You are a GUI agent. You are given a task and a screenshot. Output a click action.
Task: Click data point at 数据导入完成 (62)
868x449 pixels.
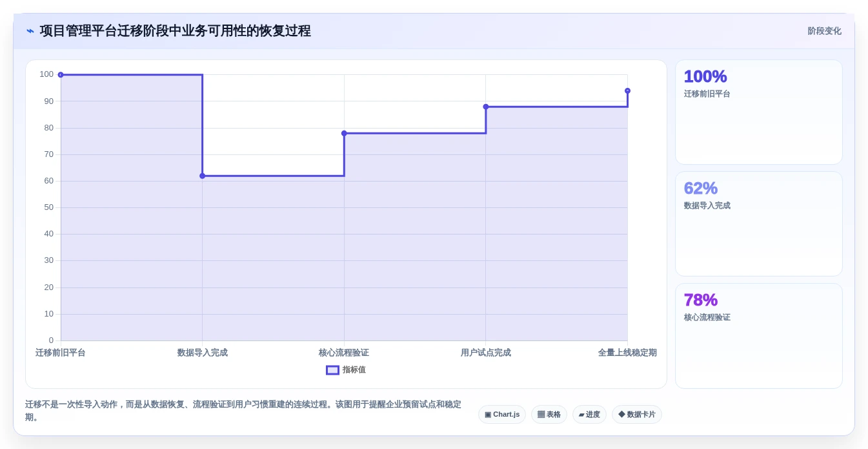click(x=203, y=176)
